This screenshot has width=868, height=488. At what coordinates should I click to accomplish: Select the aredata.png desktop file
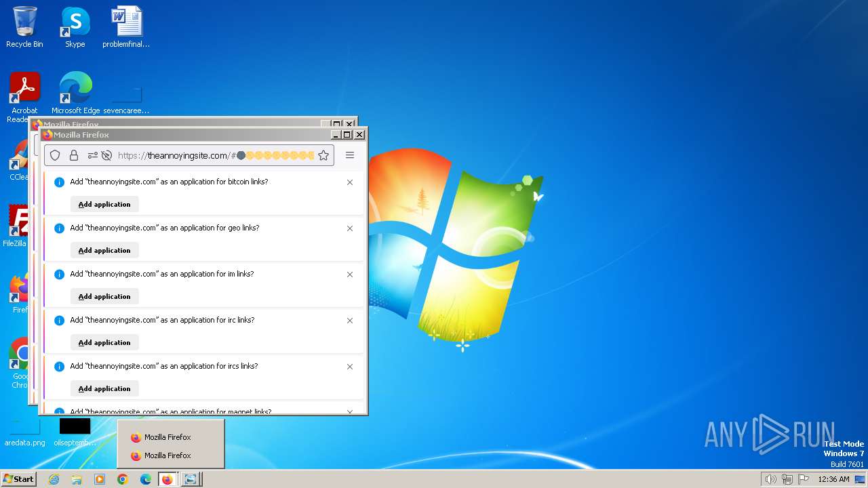pyautogui.click(x=24, y=432)
